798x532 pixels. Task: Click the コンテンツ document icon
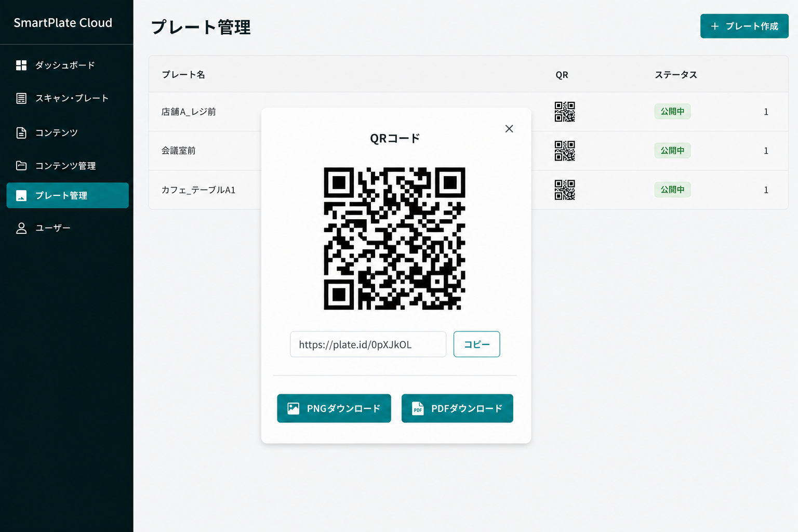[21, 132]
